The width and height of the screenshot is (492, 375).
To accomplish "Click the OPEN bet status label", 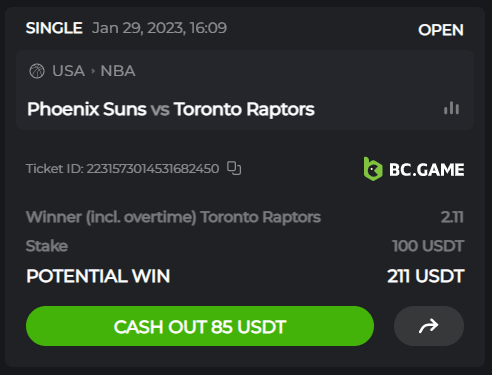I will coord(441,30).
